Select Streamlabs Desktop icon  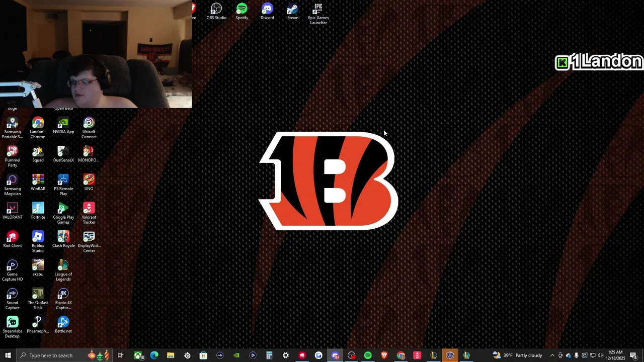tap(13, 328)
